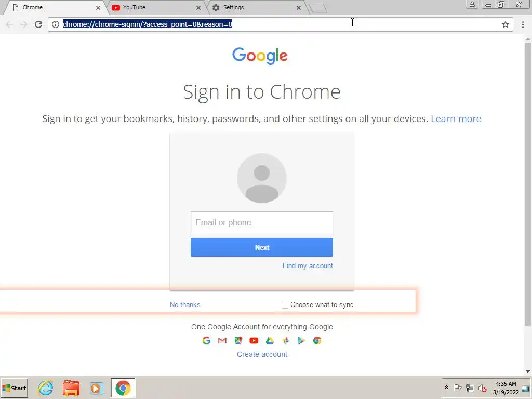Click the blue Next button
Image resolution: width=532 pixels, height=399 pixels.
(x=262, y=247)
